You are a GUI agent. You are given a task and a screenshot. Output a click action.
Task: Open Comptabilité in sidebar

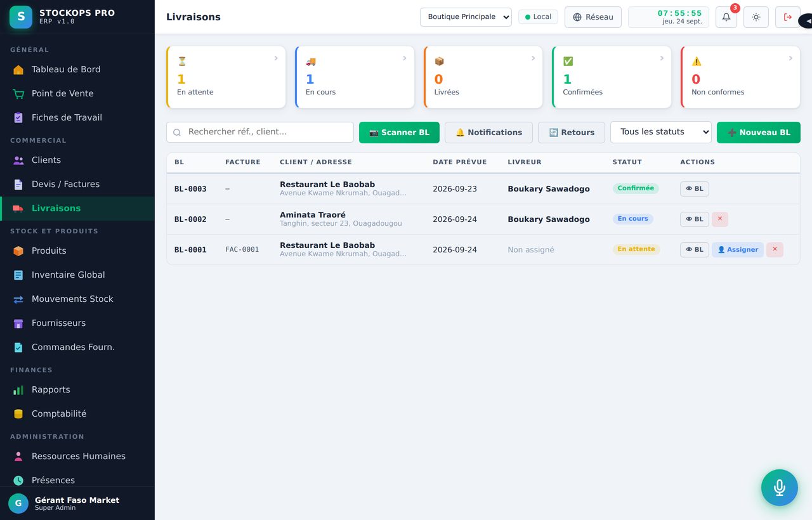77,414
